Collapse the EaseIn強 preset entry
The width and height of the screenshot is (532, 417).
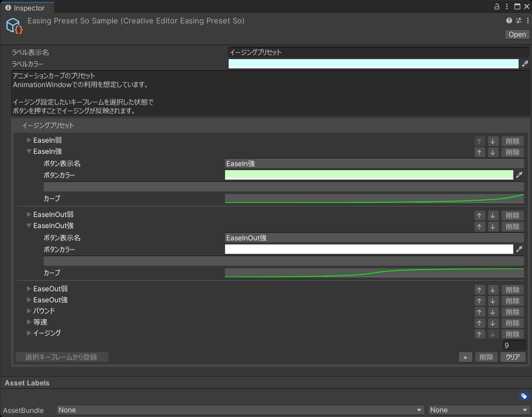pos(29,151)
